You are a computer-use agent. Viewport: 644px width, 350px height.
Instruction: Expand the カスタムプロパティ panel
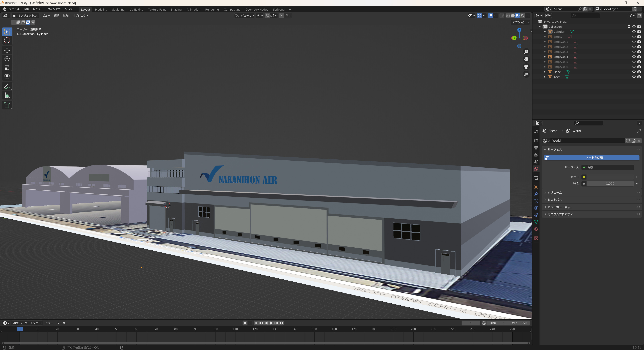[x=591, y=214]
